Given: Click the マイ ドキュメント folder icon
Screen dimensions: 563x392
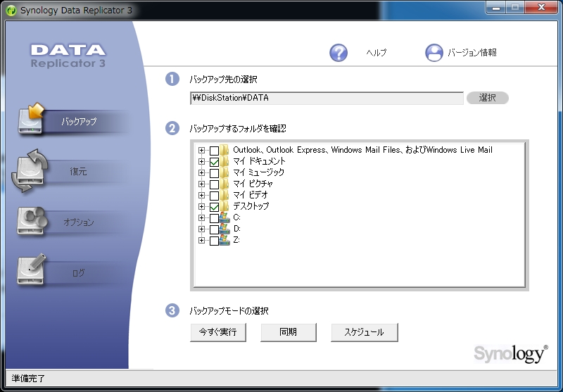Looking at the screenshot, I should (224, 161).
